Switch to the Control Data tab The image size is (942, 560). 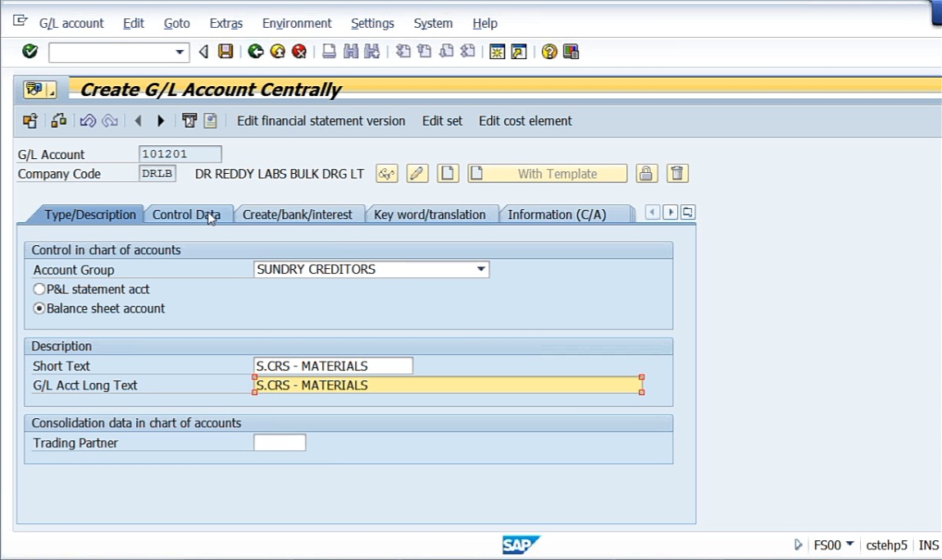pyautogui.click(x=186, y=215)
